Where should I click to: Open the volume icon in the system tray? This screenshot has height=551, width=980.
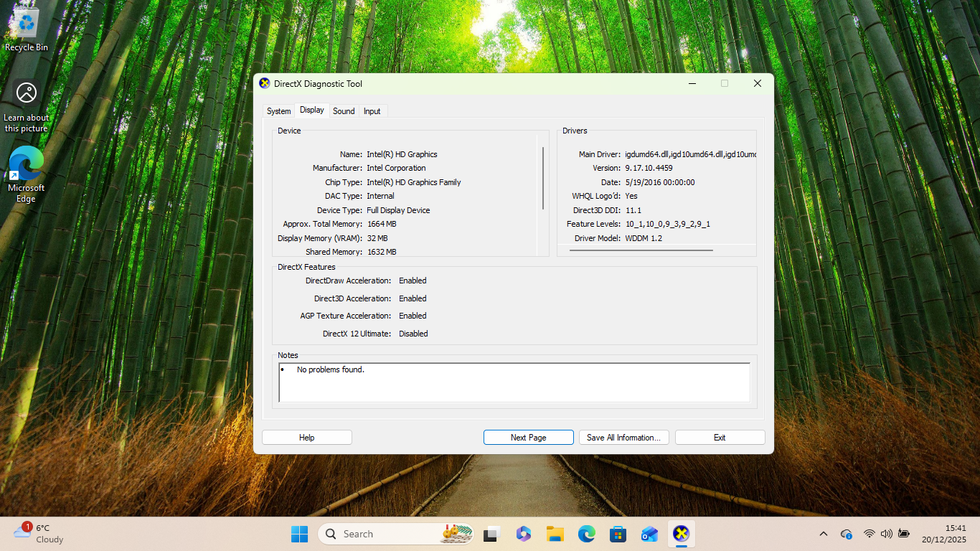(x=887, y=534)
